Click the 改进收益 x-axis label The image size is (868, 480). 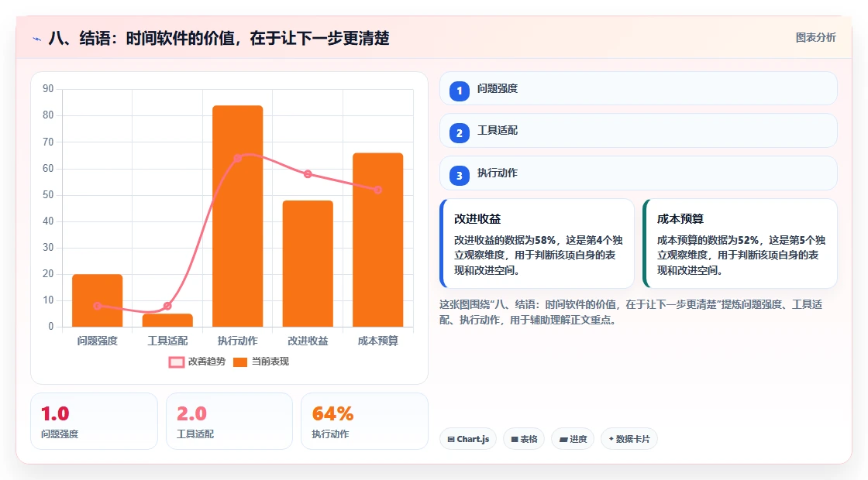308,341
